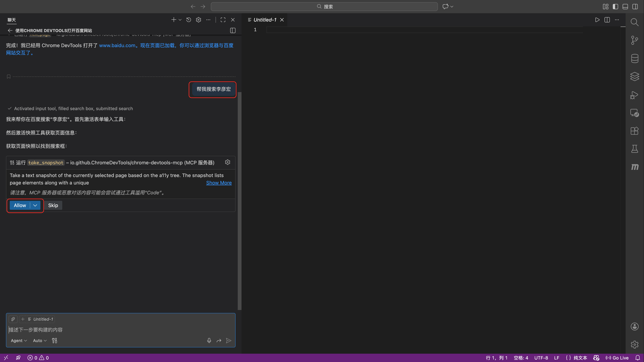Open the Run and Debug icon
Image resolution: width=644 pixels, height=362 pixels.
click(x=634, y=95)
